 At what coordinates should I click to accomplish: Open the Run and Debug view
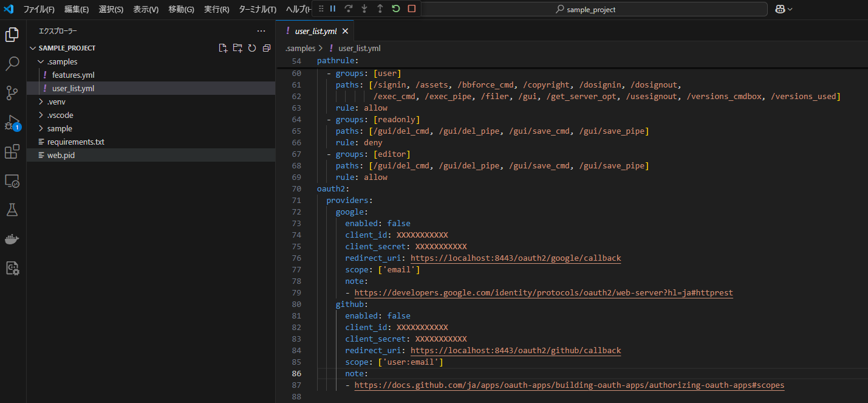tap(12, 123)
